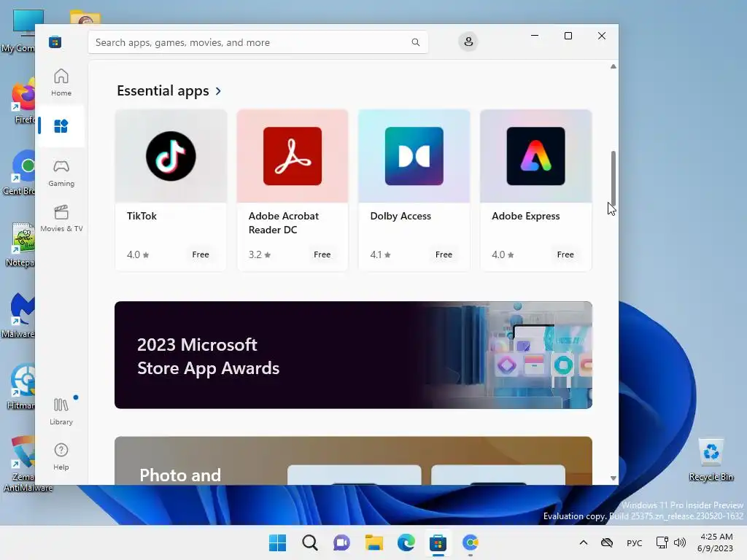Click the 3.2 rating on Acrobat card
747x560 pixels.
[260, 254]
